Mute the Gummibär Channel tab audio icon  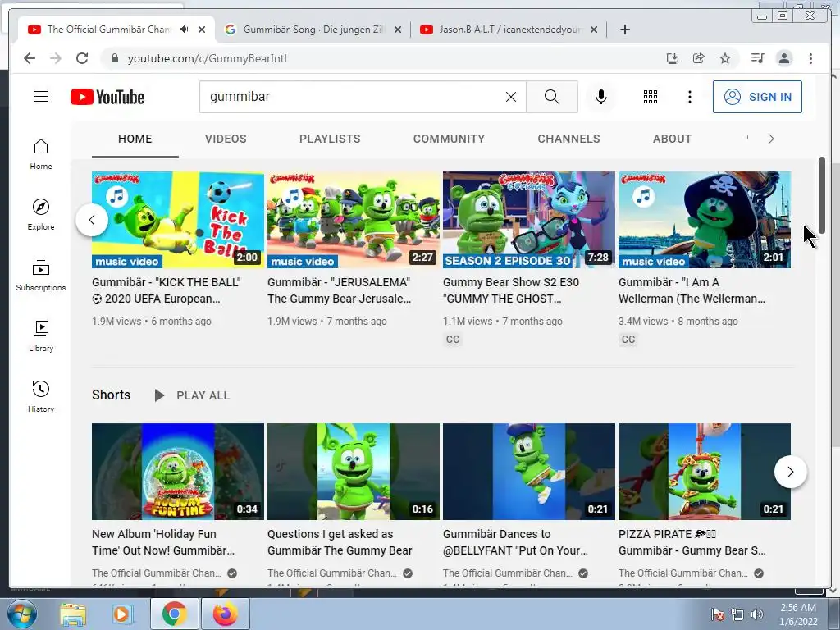point(185,30)
